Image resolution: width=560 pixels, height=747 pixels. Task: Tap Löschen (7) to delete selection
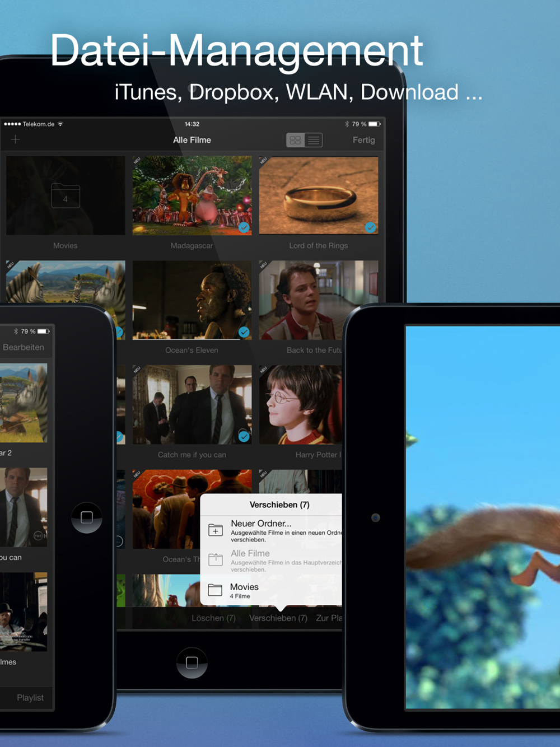coord(213,618)
